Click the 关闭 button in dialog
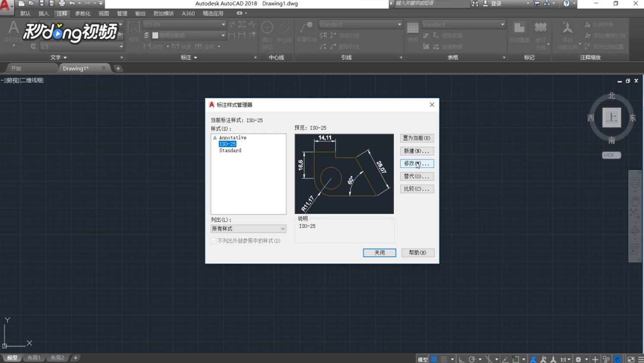This screenshot has width=644, height=363. tap(379, 253)
